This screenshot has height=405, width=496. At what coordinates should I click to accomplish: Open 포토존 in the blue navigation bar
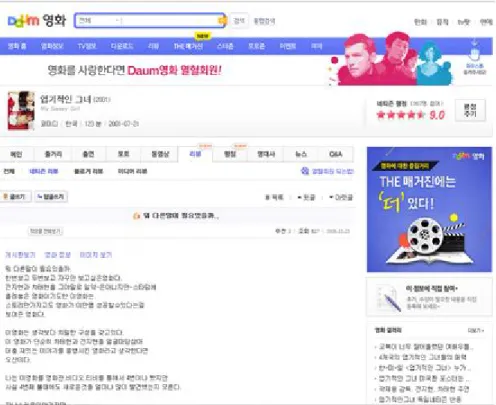click(x=256, y=46)
